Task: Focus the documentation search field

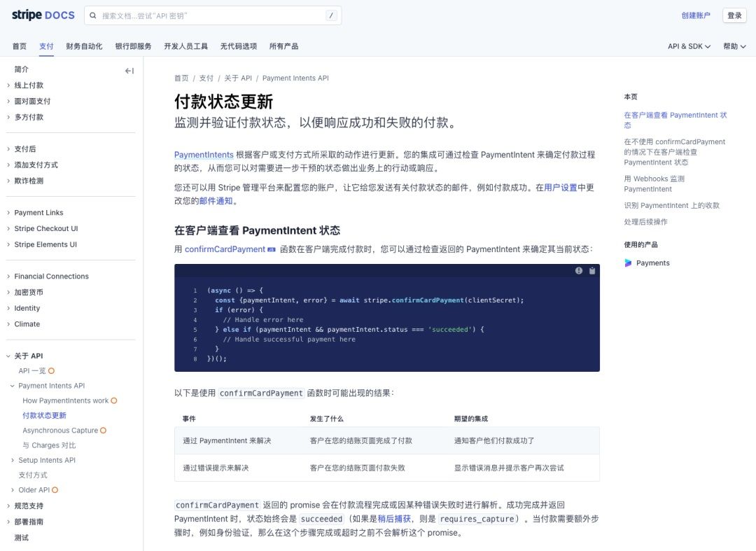Action: pos(213,15)
